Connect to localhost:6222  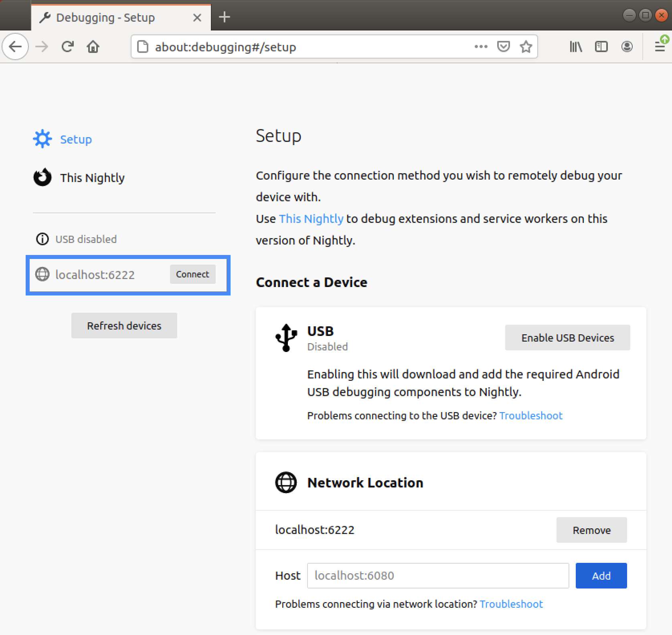pyautogui.click(x=192, y=274)
